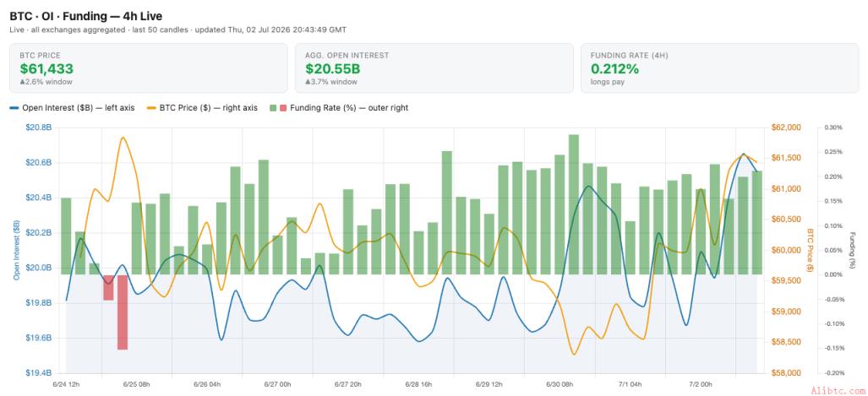The height and width of the screenshot is (396, 868).
Task: Click the $20.55B open interest value
Action: 333,69
